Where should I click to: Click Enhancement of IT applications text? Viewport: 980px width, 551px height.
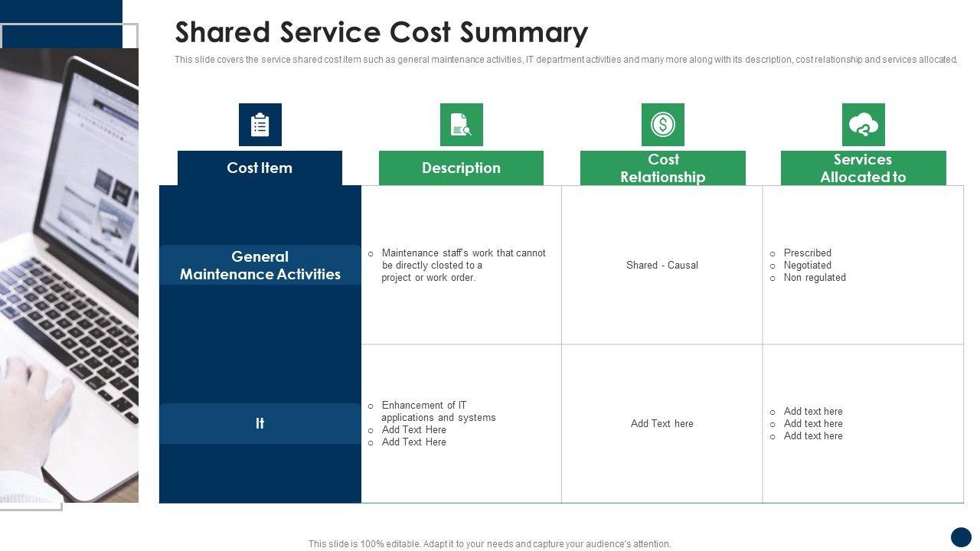[439, 411]
